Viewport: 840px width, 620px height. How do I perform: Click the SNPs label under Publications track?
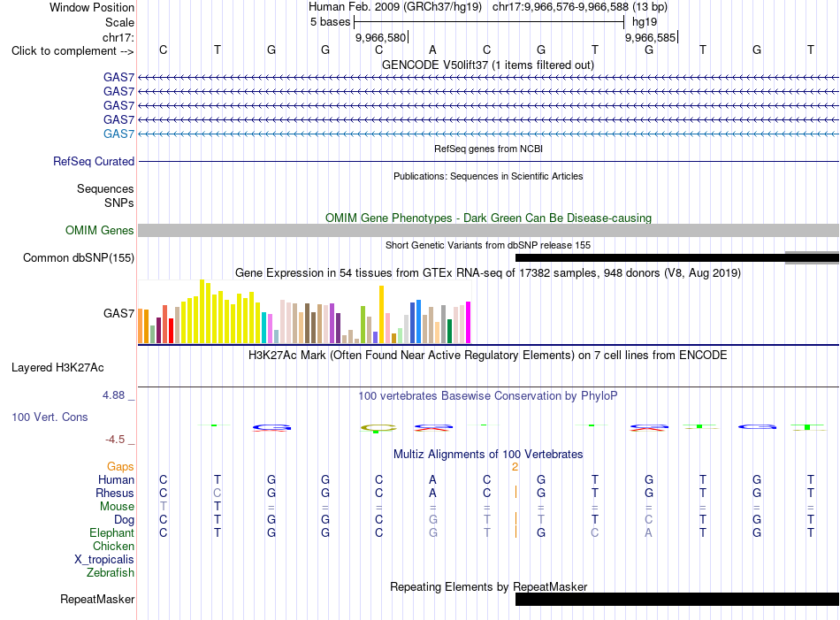(119, 203)
